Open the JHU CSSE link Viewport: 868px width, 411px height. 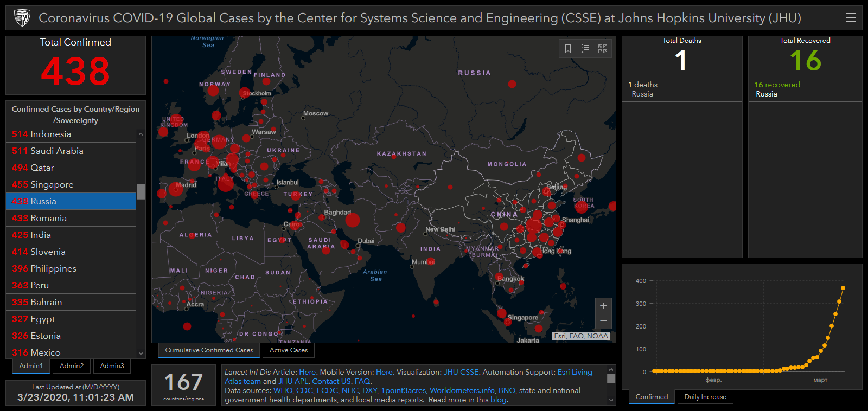pos(461,372)
